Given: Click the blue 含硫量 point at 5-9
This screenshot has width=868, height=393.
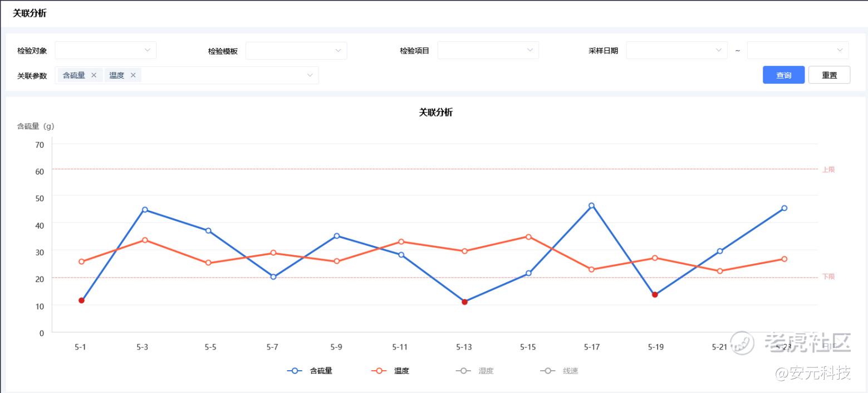Looking at the screenshot, I should 337,236.
